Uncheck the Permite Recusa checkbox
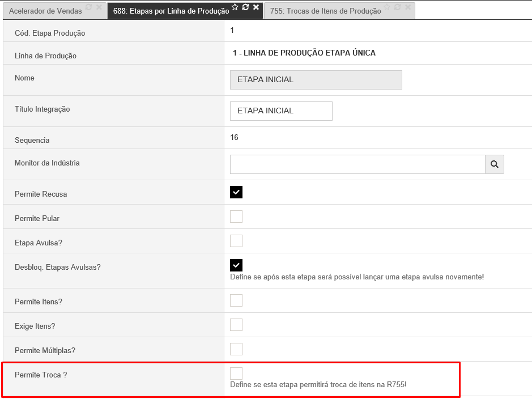 [x=236, y=192]
